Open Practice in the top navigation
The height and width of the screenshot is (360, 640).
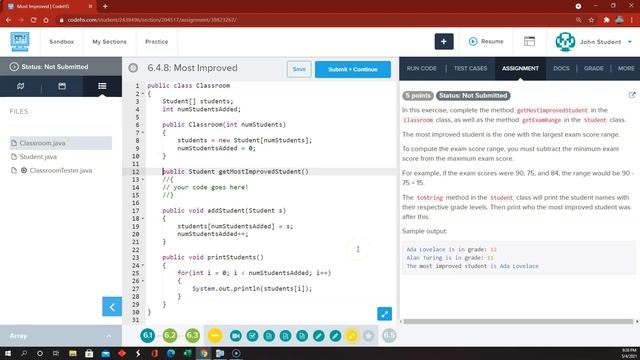coord(156,42)
